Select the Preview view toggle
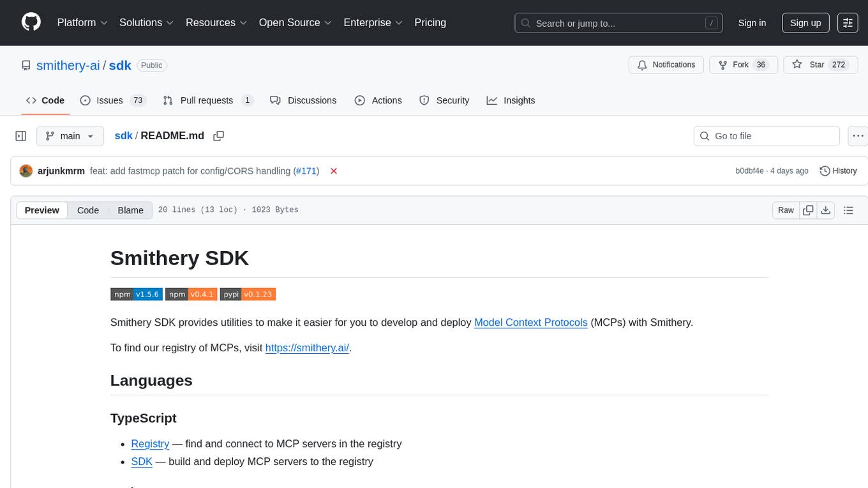868x488 pixels. tap(42, 210)
